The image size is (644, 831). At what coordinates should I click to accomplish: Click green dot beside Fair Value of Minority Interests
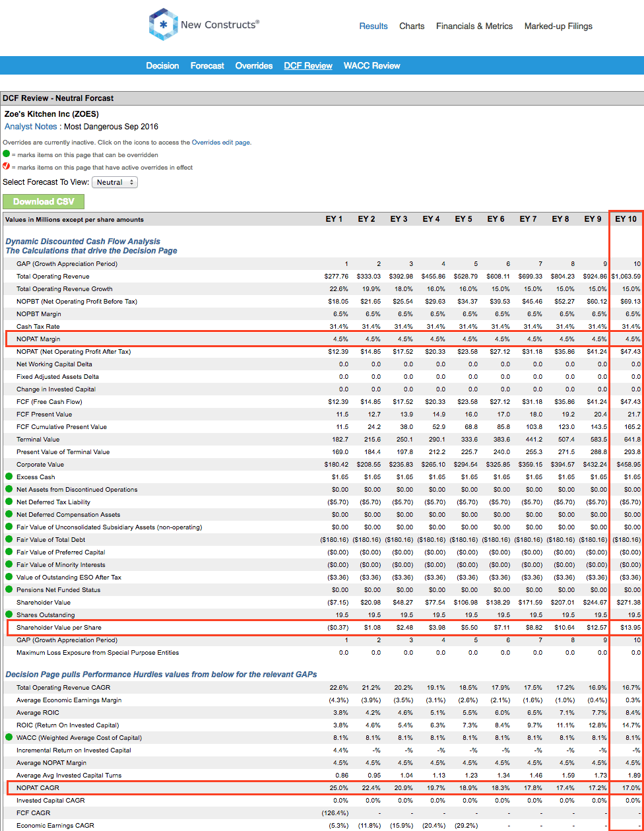[9, 564]
